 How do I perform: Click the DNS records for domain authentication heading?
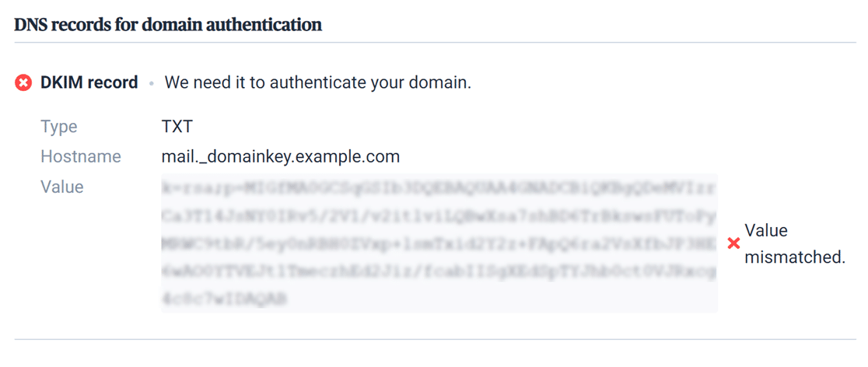[x=168, y=26]
